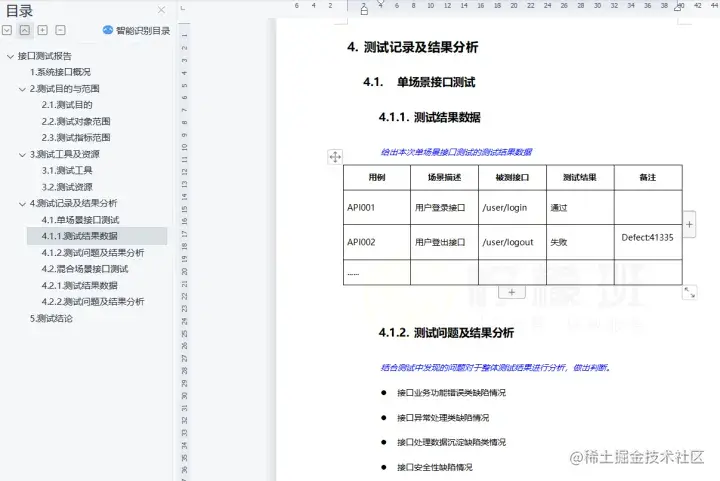
Task: Click the document heading 4.1.2. 测试问题及结果分析
Action: pyautogui.click(x=446, y=333)
